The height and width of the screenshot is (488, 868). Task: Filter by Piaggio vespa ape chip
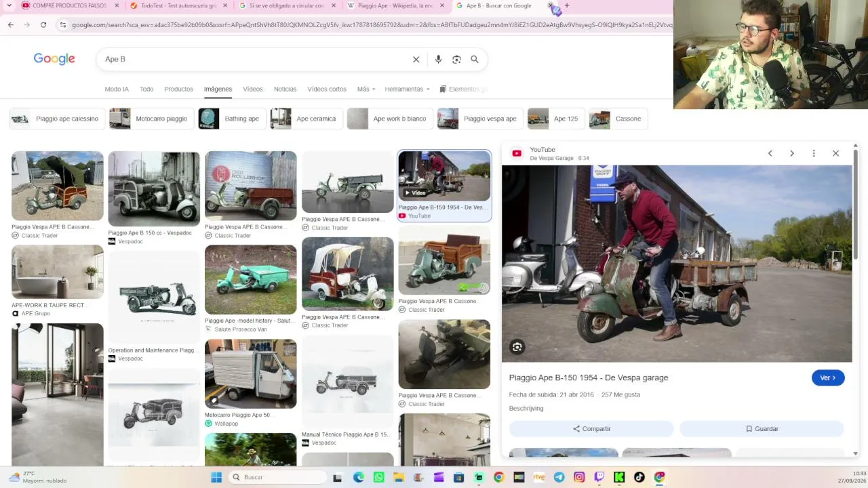(480, 119)
